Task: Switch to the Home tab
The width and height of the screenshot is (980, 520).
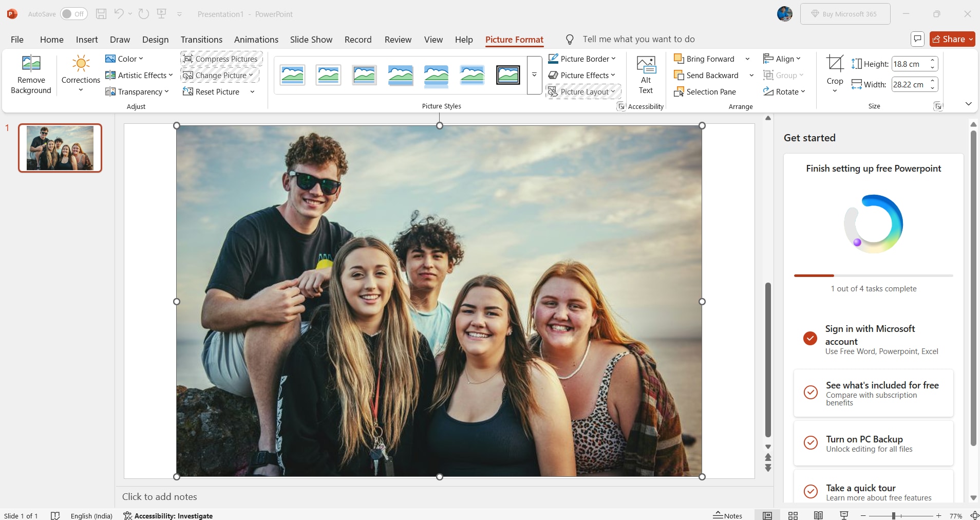Action: coord(52,40)
